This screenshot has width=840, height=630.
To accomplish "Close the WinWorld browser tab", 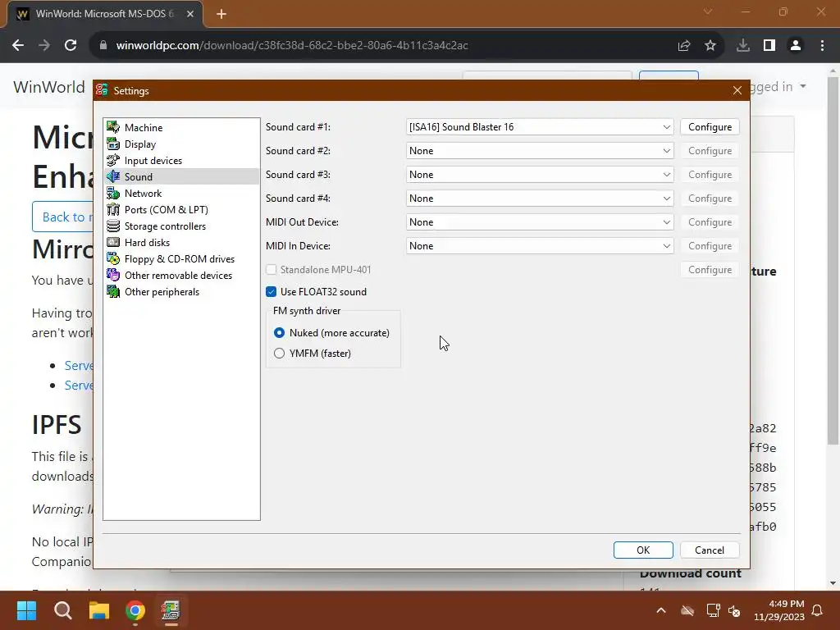I will point(190,14).
